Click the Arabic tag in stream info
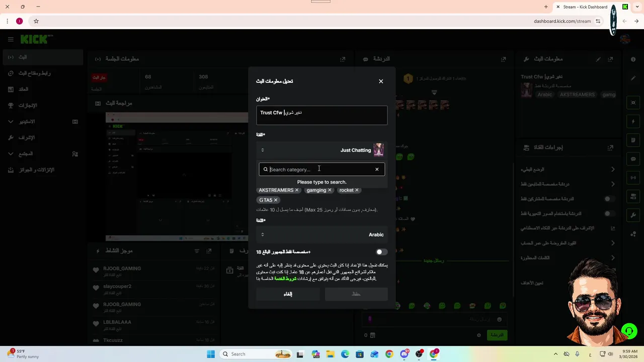This screenshot has height=362, width=644. tap(544, 95)
